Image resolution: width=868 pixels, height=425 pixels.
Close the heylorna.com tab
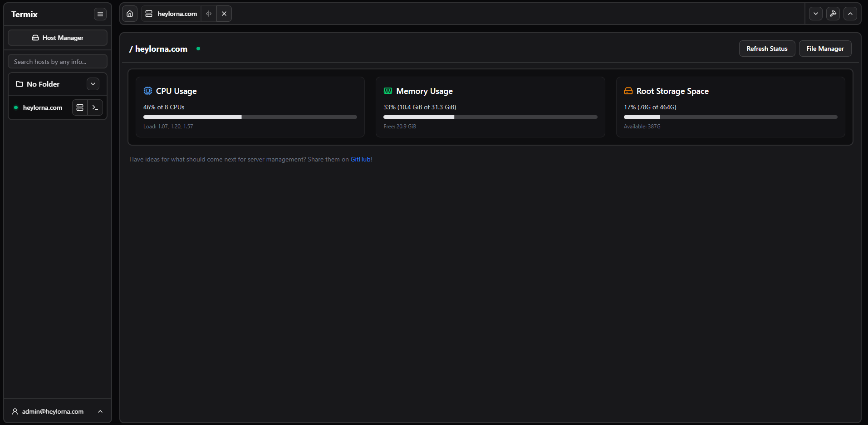[x=224, y=14]
